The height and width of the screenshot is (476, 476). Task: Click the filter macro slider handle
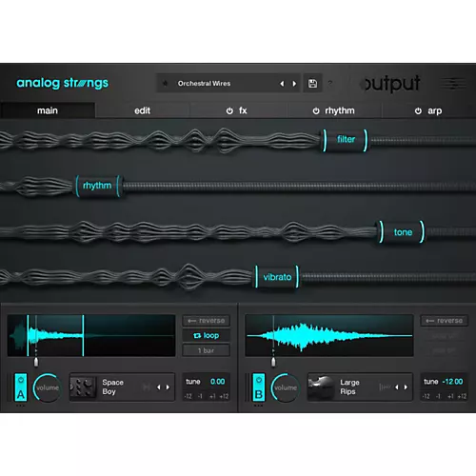pos(346,140)
